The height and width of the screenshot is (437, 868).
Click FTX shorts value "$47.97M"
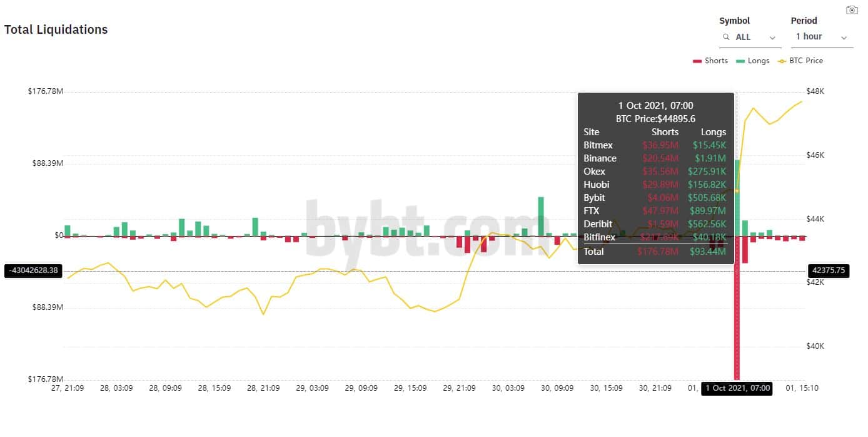click(x=660, y=211)
